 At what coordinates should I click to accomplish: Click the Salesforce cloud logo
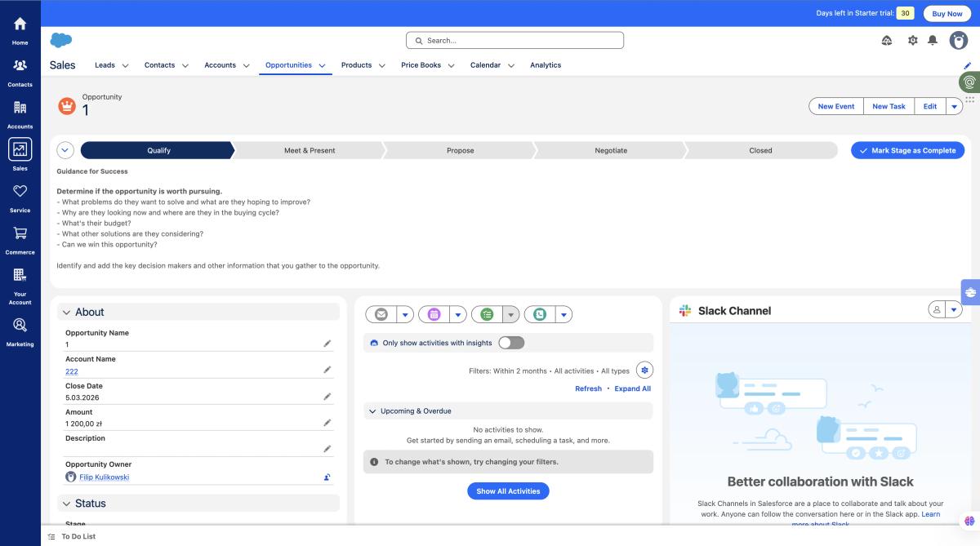point(61,40)
